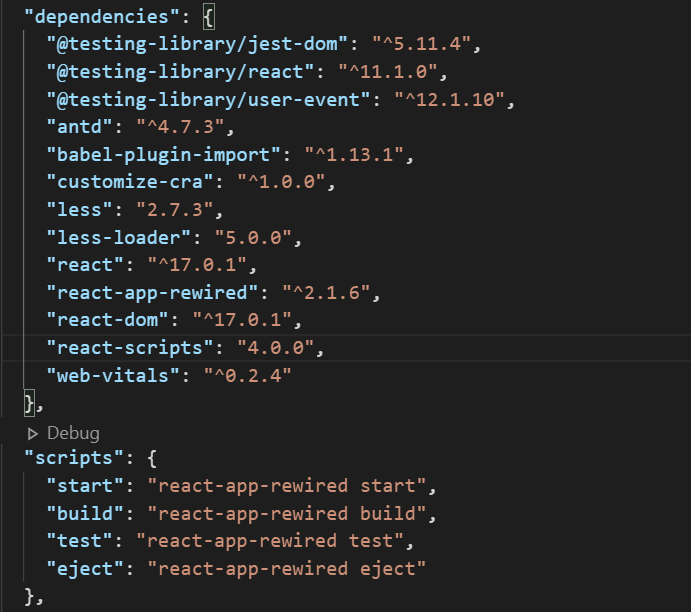Click the "eject" script key
The image size is (691, 612).
point(85,569)
